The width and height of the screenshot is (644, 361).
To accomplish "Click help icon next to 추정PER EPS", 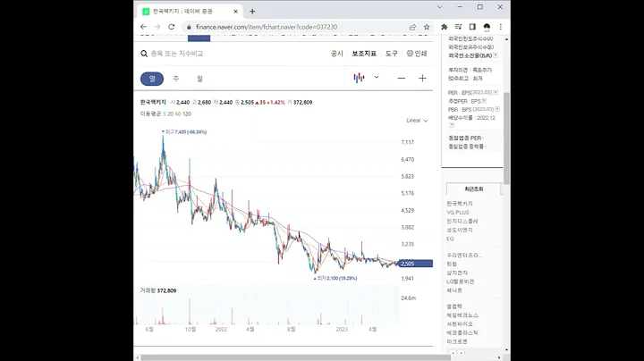I will [x=484, y=101].
